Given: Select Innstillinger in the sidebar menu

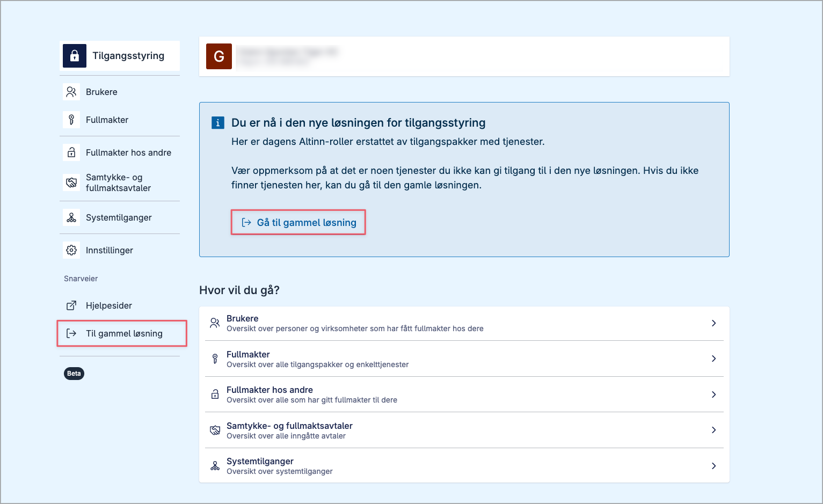Looking at the screenshot, I should [110, 250].
